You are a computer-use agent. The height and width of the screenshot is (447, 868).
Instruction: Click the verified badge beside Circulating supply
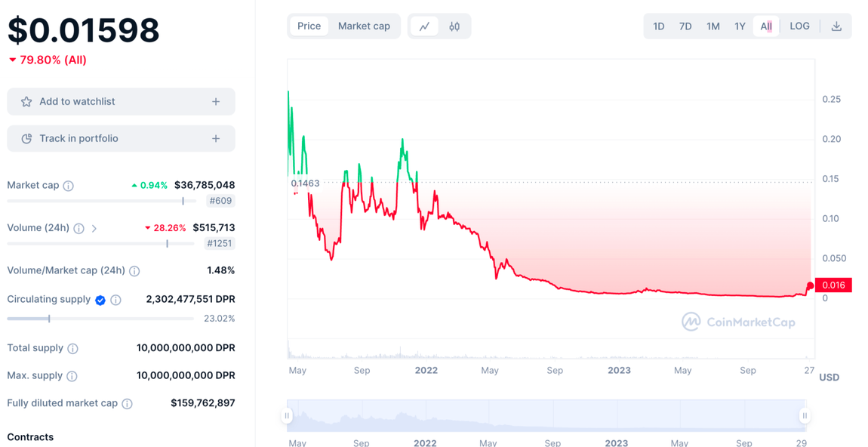coord(100,300)
